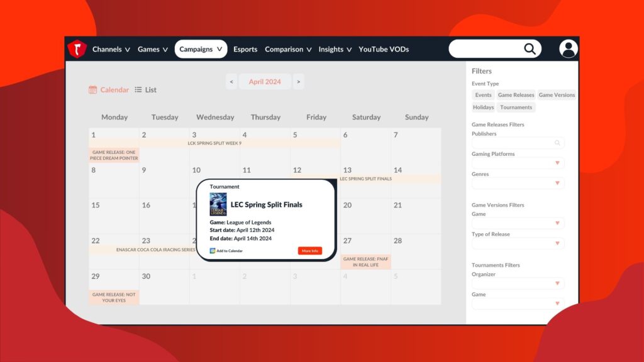Open LEC Spring Split Finals calendar event
This screenshot has height=362, width=644.
pyautogui.click(x=365, y=179)
